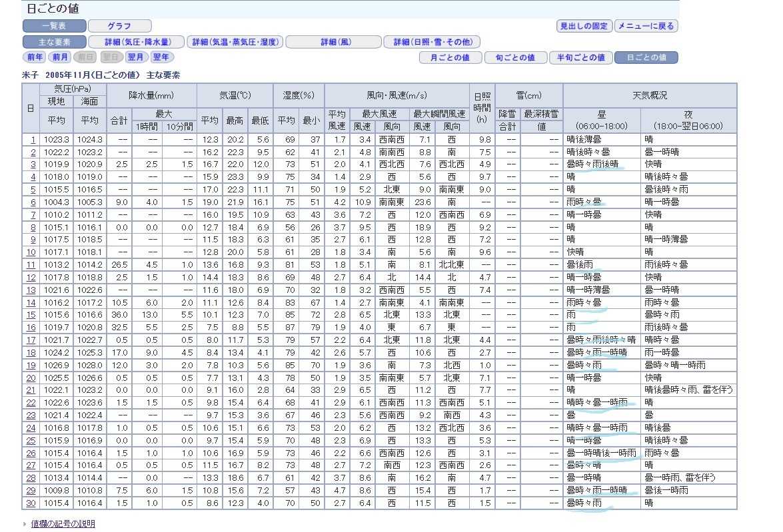
Task: Open the day 30 link
Action: tap(31, 503)
